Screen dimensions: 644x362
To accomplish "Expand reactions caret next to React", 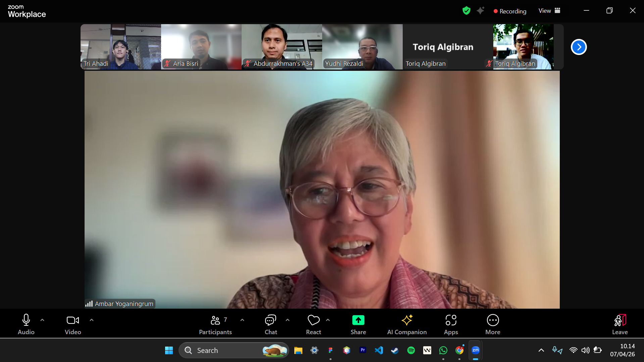I will tap(328, 320).
